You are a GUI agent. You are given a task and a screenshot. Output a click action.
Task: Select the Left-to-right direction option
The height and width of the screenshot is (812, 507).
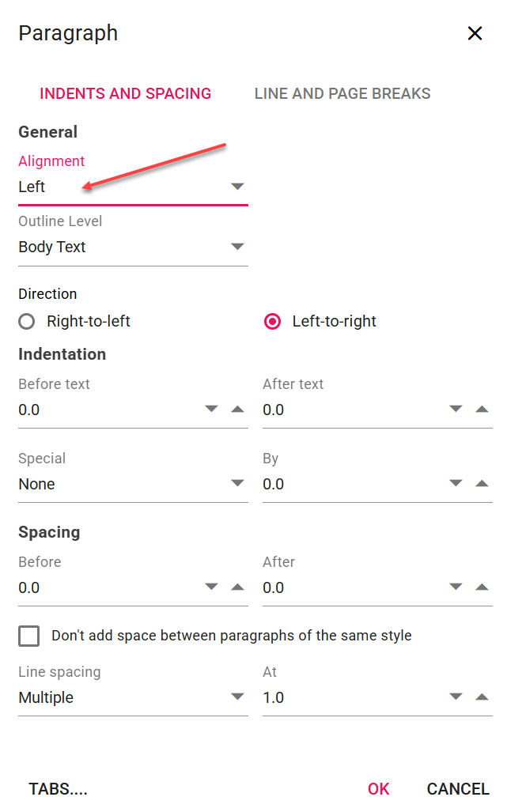click(272, 322)
